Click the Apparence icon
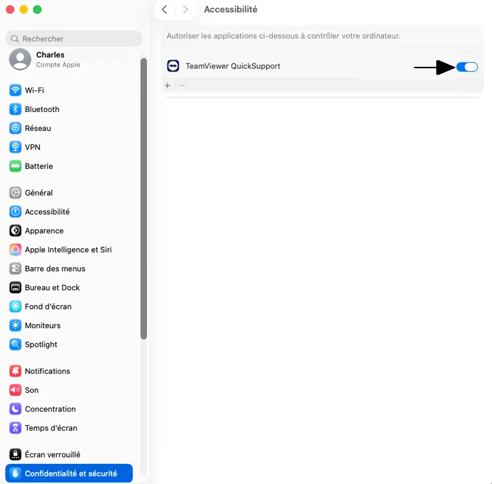The image size is (492, 484). coord(15,231)
